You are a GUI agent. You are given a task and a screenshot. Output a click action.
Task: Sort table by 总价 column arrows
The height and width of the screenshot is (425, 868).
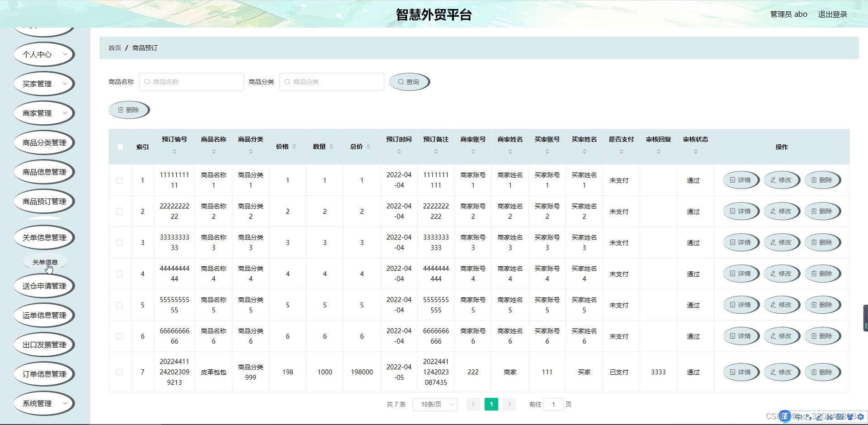click(x=368, y=146)
